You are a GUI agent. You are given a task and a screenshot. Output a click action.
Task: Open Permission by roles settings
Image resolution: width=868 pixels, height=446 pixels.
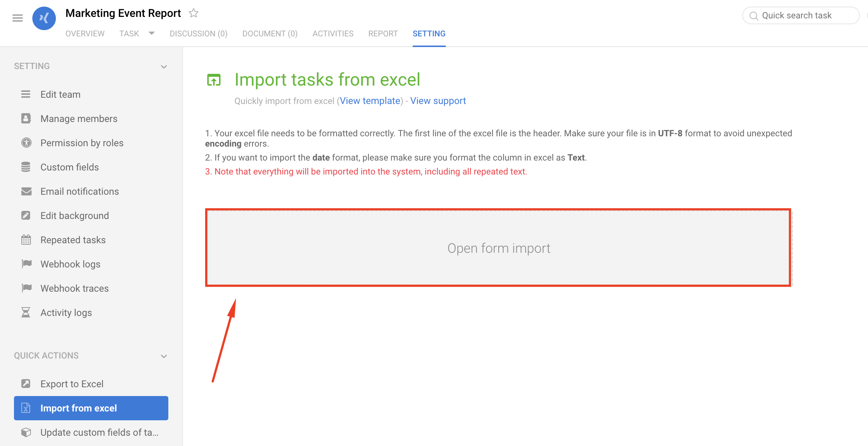82,143
